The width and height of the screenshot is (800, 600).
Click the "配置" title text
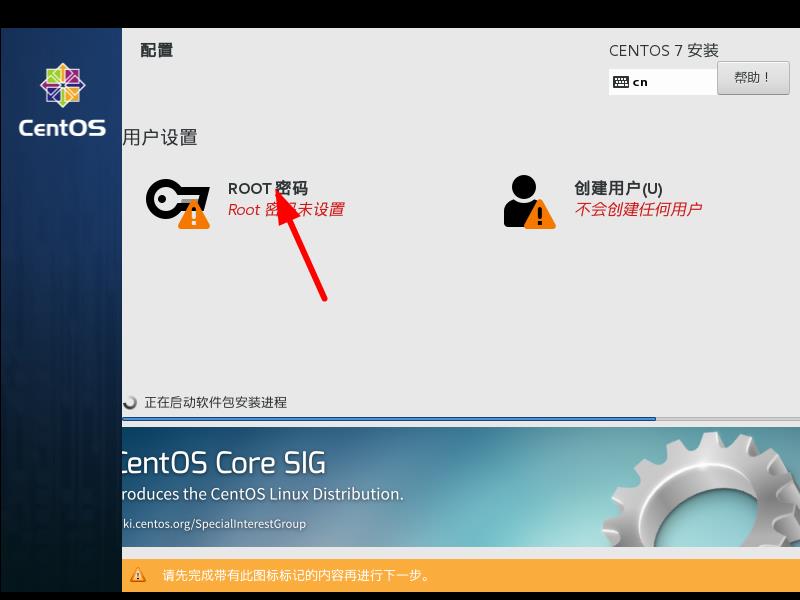157,51
